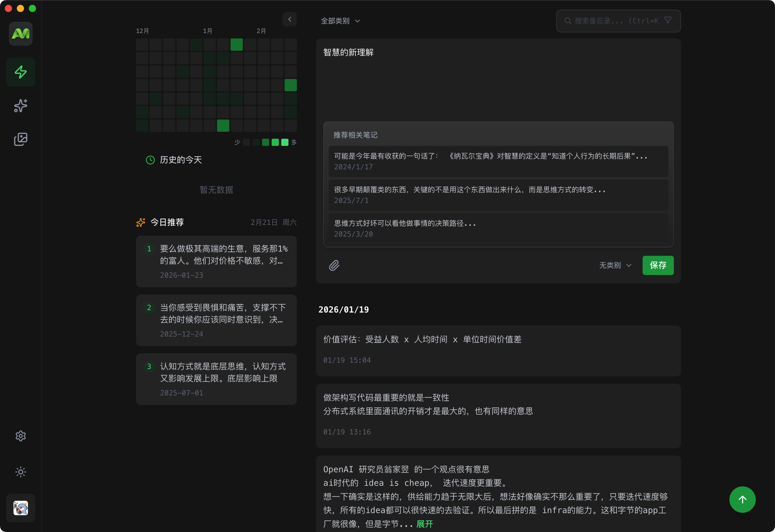
Task: Open recommendation card 1 about 高端生意
Action: coord(216,261)
